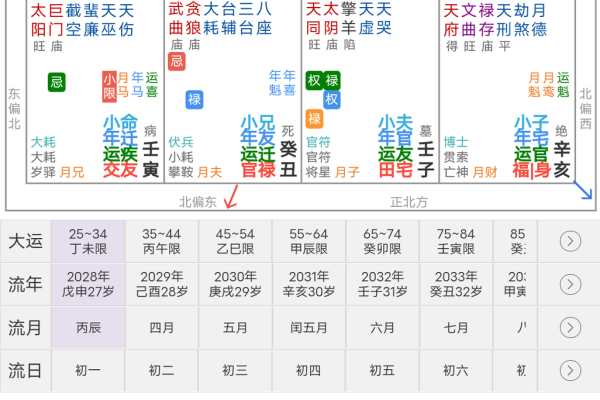Tap 伏兵 label in 丑 palace
600x400 pixels.
(x=181, y=142)
